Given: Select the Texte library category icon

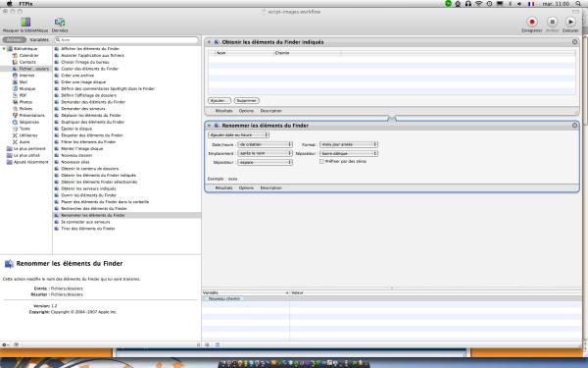Looking at the screenshot, I should tap(16, 129).
